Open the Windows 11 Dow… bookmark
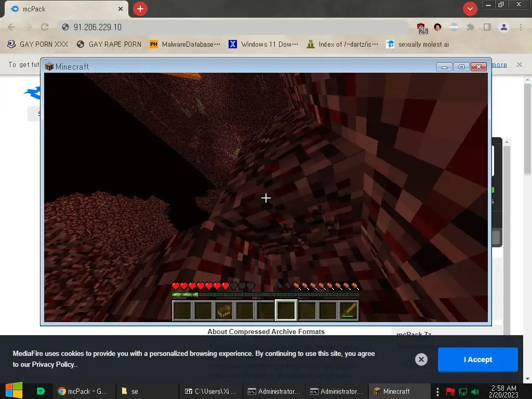The height and width of the screenshot is (399, 532). pyautogui.click(x=263, y=45)
